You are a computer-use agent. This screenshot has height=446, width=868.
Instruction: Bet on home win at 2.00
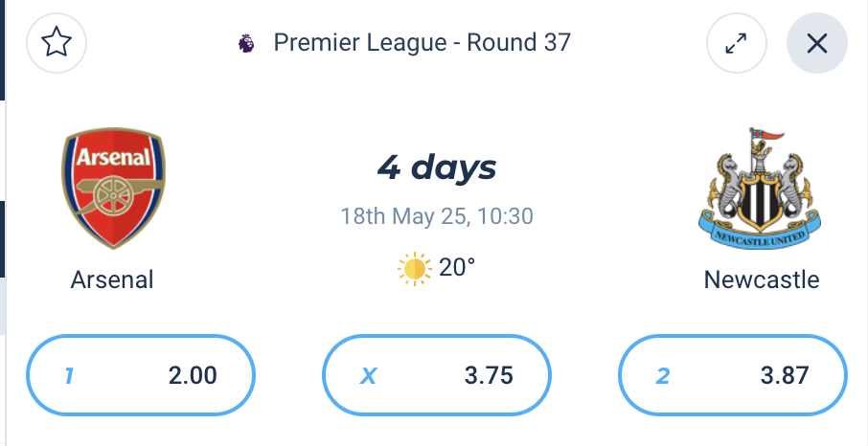pyautogui.click(x=141, y=375)
